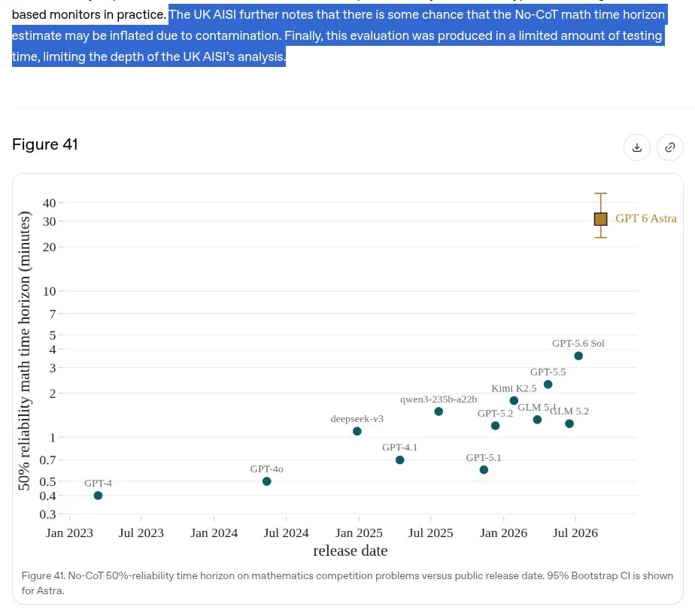Click the '0.3' y-axis tick label
The height and width of the screenshot is (616, 695).
click(47, 514)
